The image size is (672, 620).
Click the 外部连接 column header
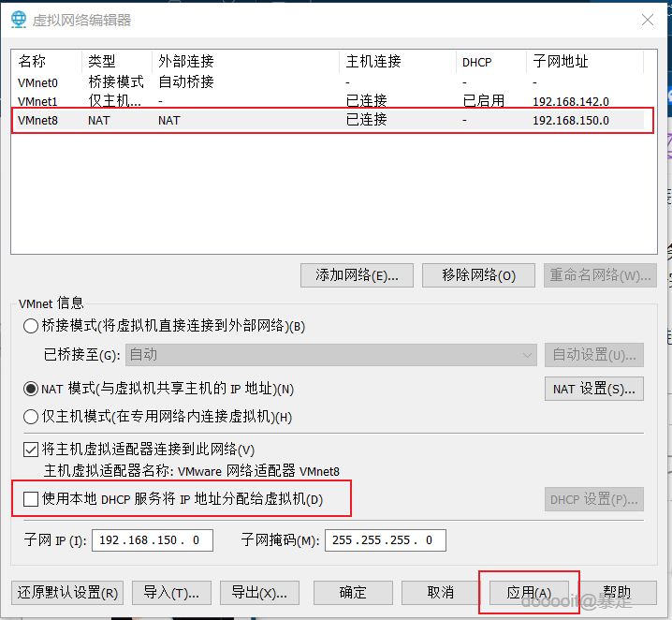245,61
